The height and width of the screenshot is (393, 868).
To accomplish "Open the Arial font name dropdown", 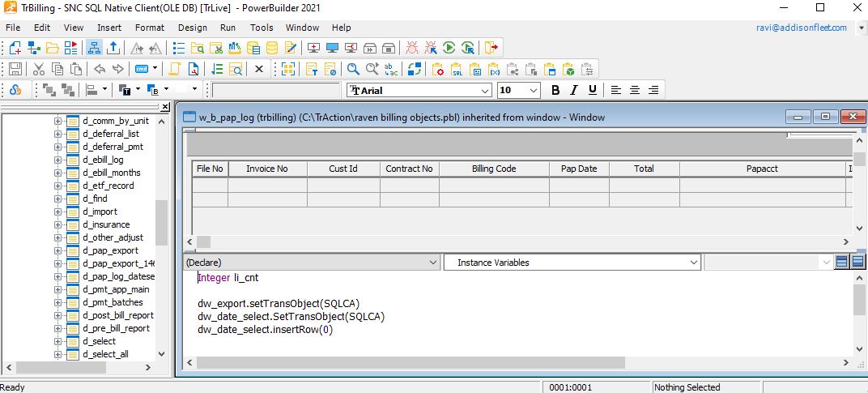I will 485,91.
